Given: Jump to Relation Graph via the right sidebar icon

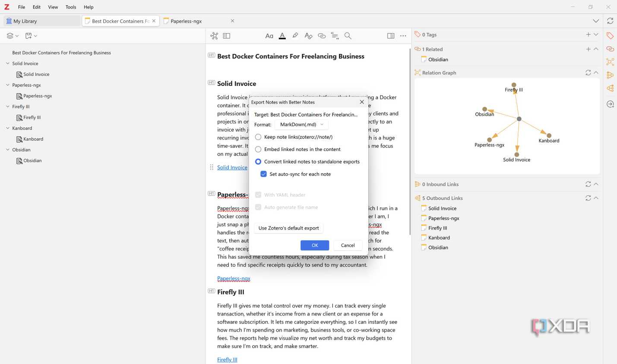Looking at the screenshot, I should [x=610, y=62].
